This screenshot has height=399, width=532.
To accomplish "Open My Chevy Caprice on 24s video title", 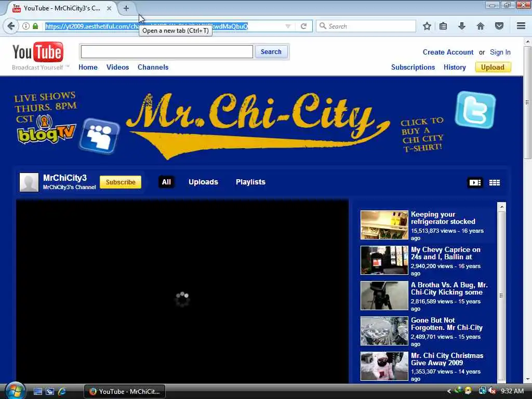I will click(x=445, y=253).
